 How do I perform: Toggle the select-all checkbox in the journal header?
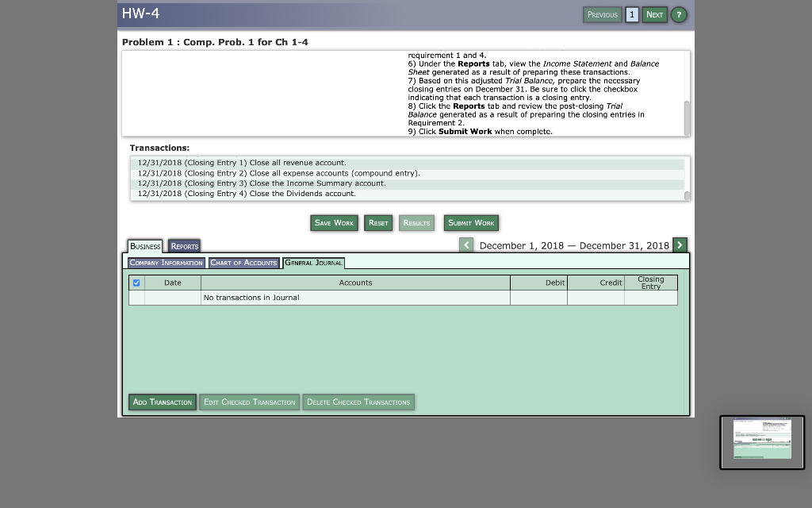(x=136, y=283)
